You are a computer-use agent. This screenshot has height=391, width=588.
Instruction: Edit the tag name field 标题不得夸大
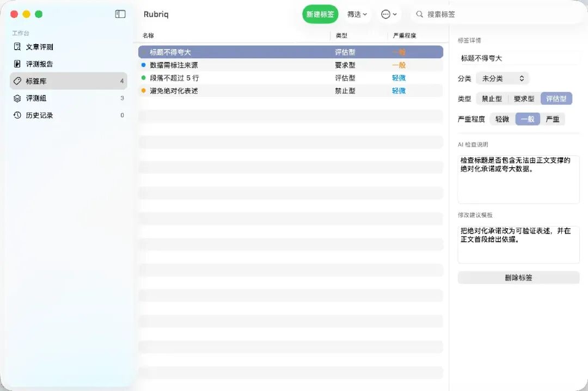point(518,58)
